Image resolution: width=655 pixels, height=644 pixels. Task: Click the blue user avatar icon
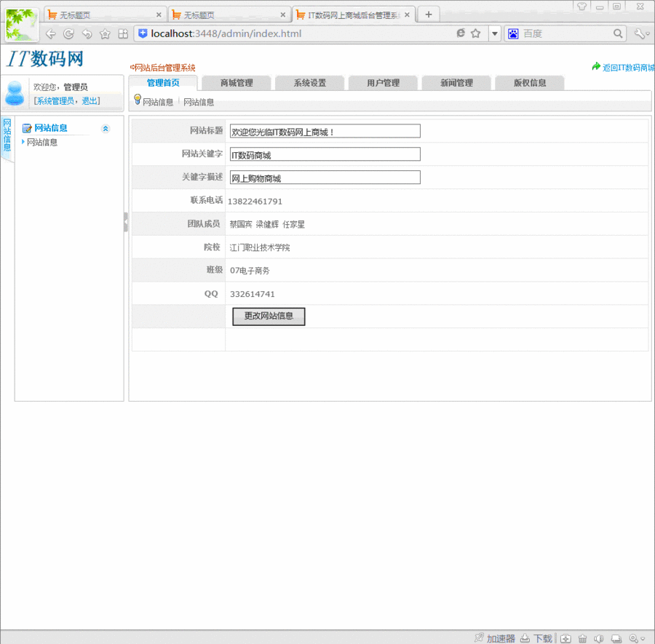pos(15,92)
